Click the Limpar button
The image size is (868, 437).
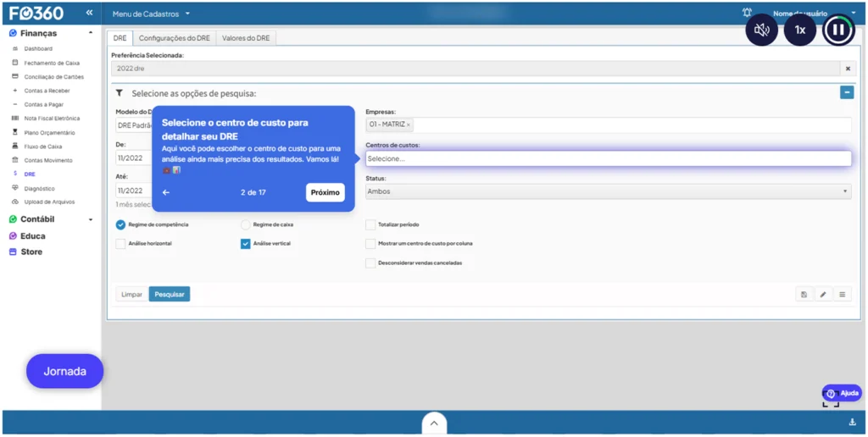[131, 294]
